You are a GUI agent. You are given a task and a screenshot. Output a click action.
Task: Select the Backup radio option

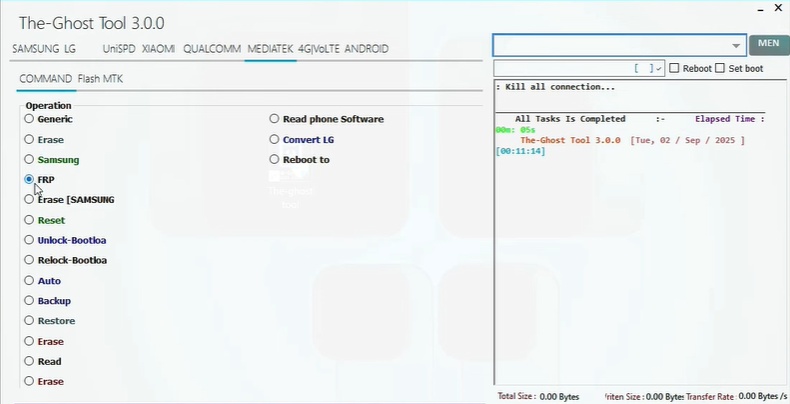point(29,301)
